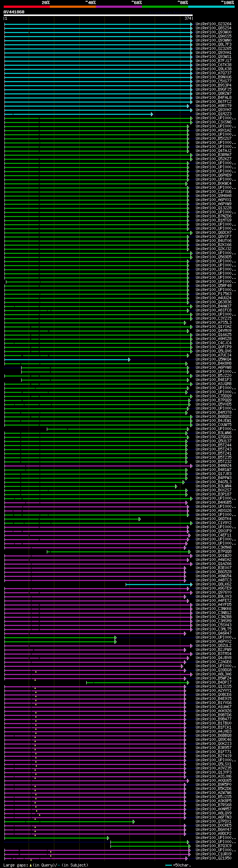
Task: Select UniRef100_B5T244 label
Action: pyautogui.click(x=213, y=445)
